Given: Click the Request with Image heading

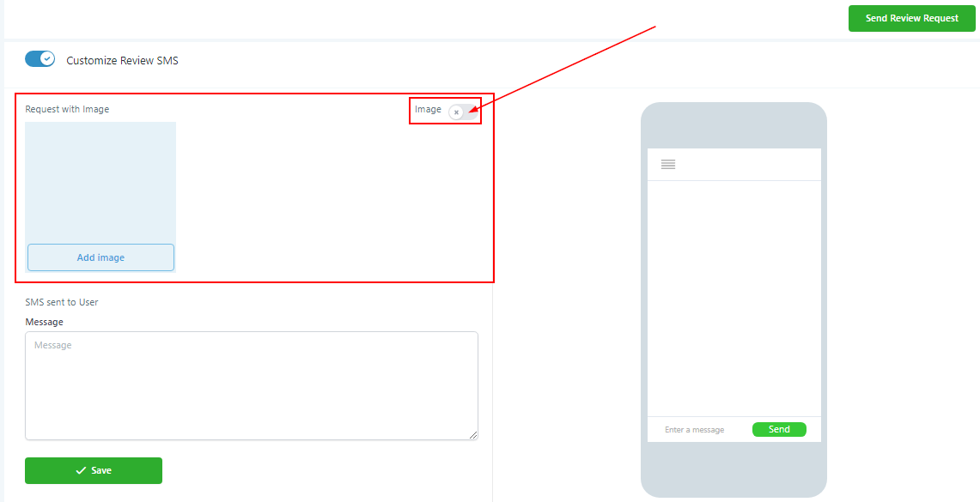Looking at the screenshot, I should (x=67, y=109).
